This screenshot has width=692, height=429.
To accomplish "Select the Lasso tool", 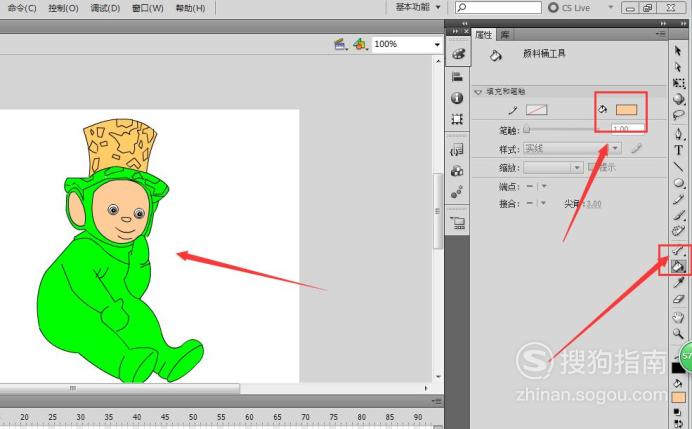I will tap(678, 115).
